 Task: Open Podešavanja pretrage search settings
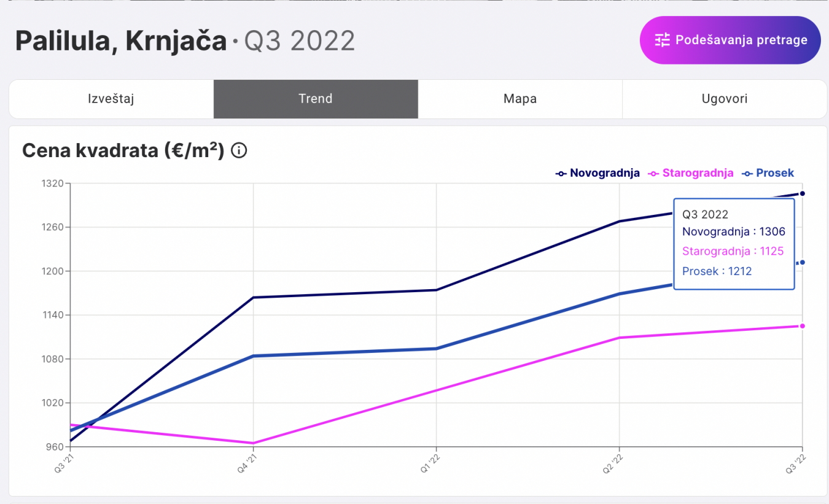pos(730,41)
